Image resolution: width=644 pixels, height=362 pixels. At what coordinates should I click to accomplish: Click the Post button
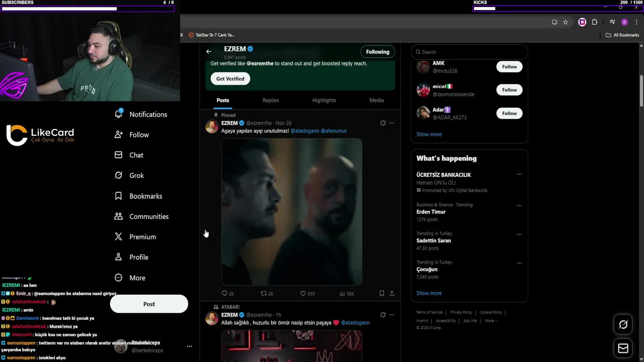coord(149,304)
